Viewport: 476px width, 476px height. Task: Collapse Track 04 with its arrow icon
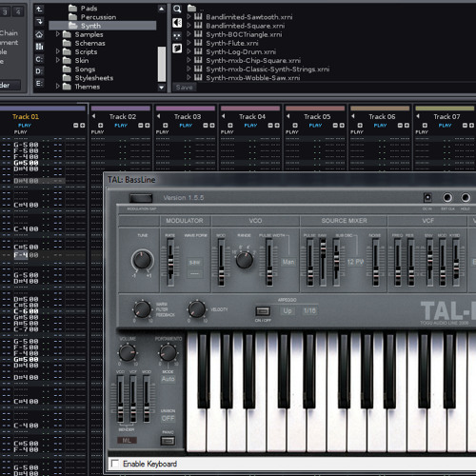[224, 116]
